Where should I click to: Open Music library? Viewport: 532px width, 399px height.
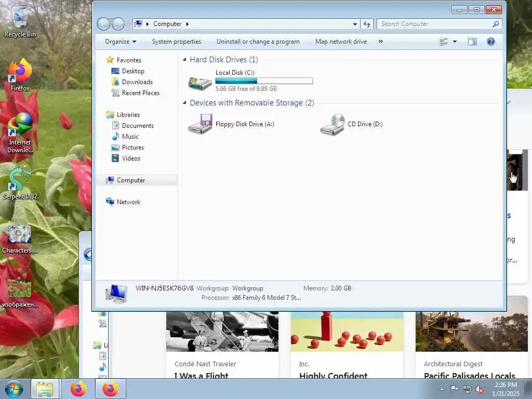[x=130, y=137]
